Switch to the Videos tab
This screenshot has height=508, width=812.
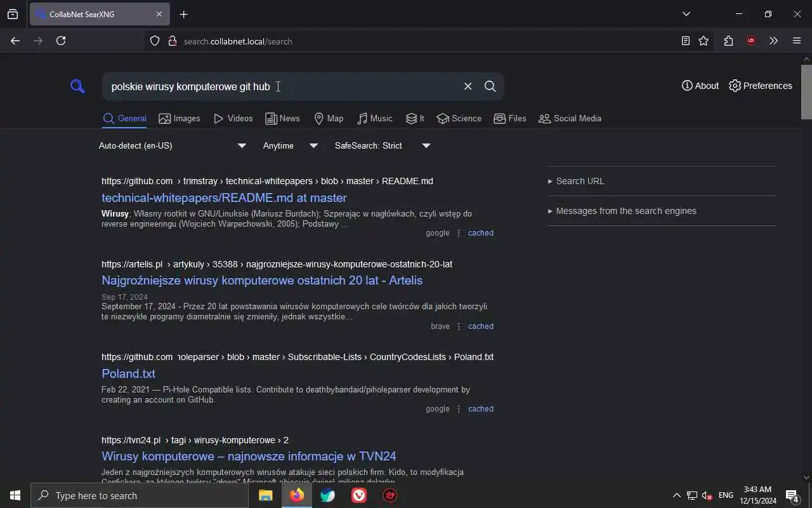point(233,119)
